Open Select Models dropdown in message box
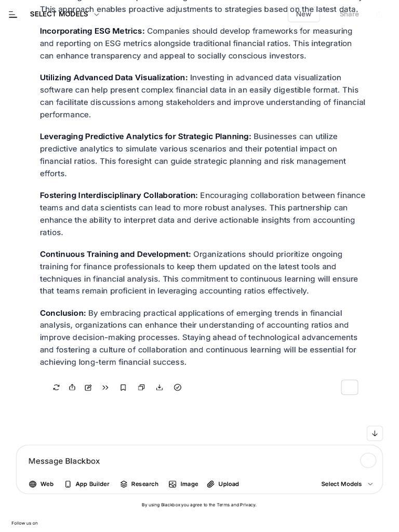Viewport: 399px width, 532px height. [347, 484]
